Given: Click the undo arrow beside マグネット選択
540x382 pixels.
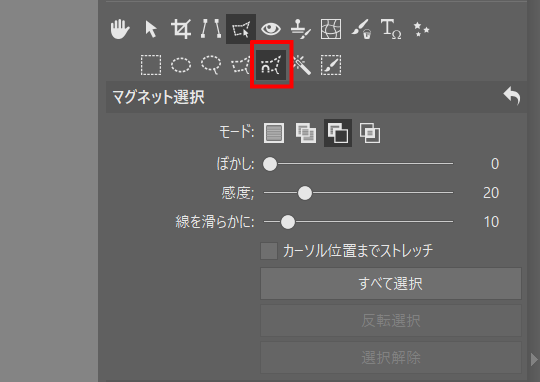Looking at the screenshot, I should click(x=512, y=96).
